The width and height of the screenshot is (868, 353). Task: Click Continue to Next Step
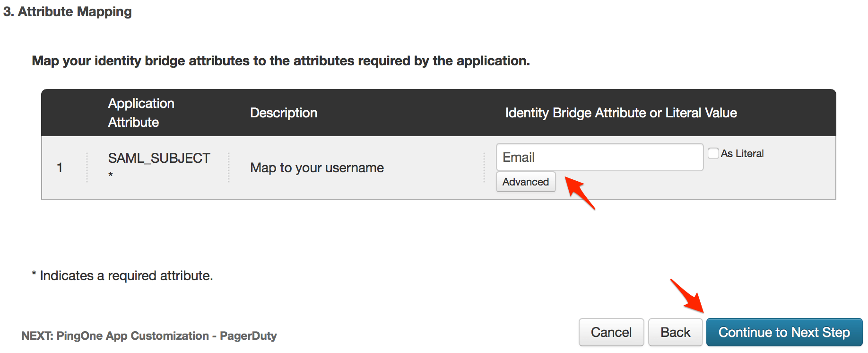click(x=784, y=332)
